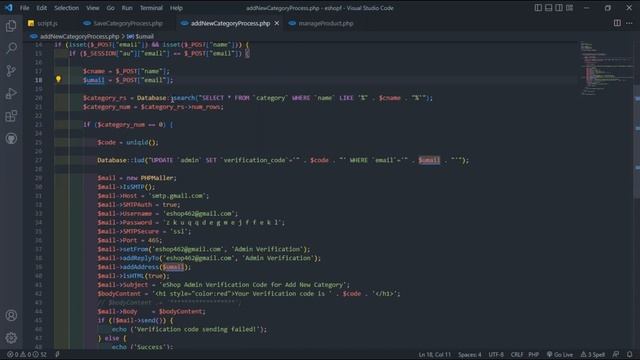Click $umail inside addAddress call
This screenshot has width=640, height=360.
[173, 267]
